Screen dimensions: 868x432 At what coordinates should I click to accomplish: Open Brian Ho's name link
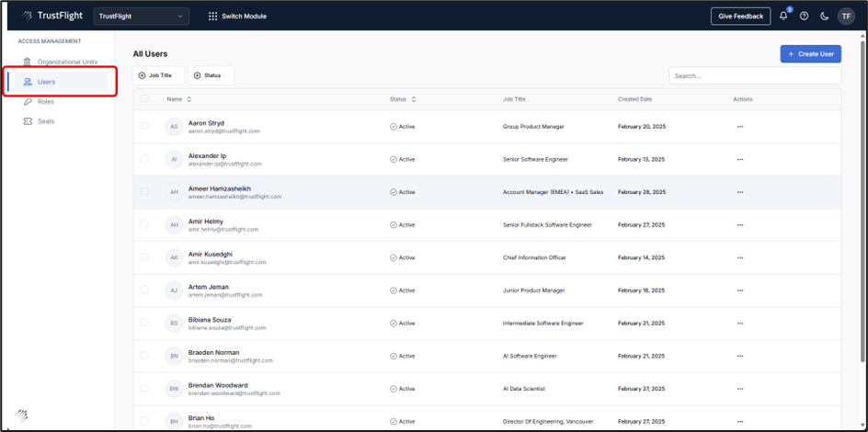coord(201,417)
